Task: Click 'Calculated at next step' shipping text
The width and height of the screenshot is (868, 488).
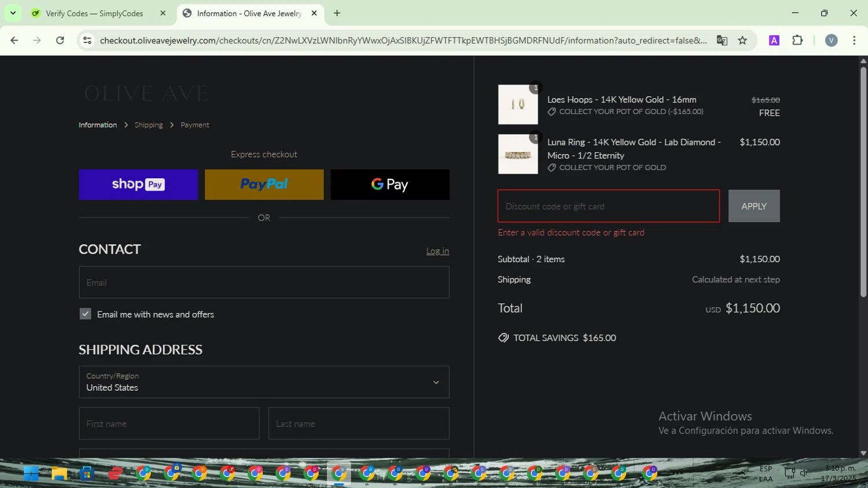Action: 736,280
